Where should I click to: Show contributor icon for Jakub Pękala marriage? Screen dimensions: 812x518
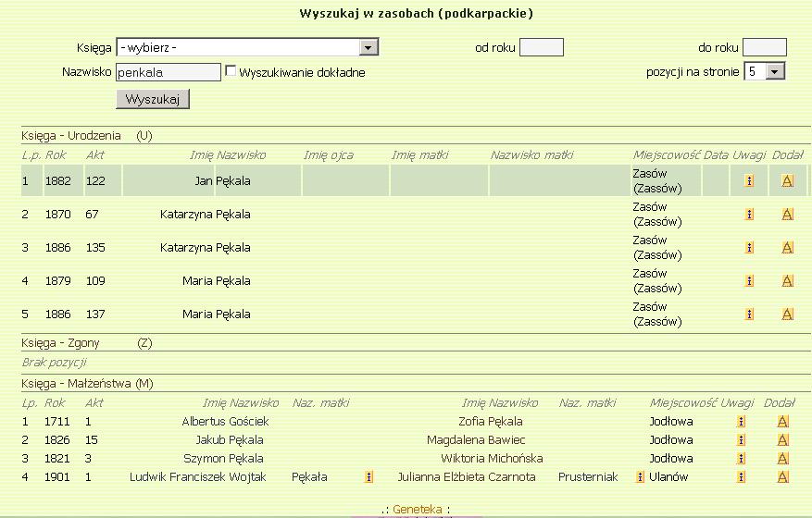coord(783,440)
